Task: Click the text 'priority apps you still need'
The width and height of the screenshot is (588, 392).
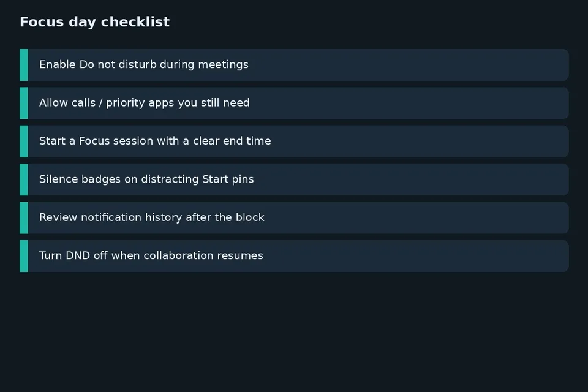Action: 178,103
